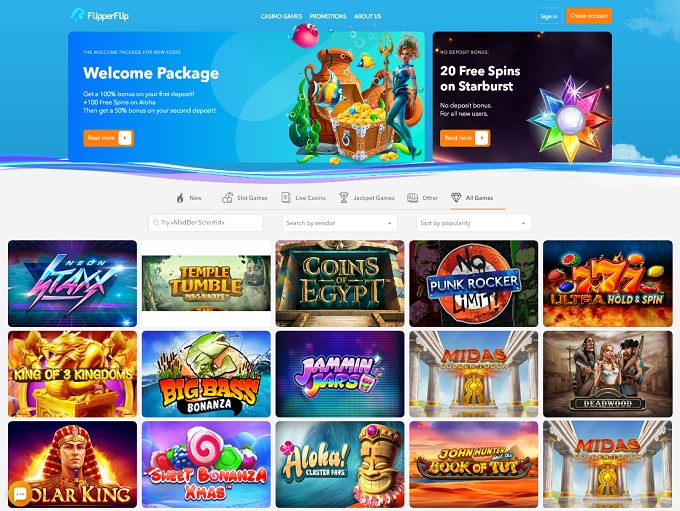Click the diamond icon for All Games
Image resolution: width=680 pixels, height=511 pixels.
[456, 198]
